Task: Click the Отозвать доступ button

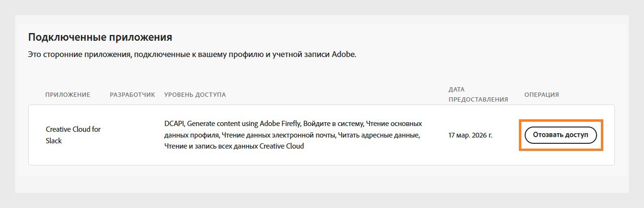Action: pyautogui.click(x=561, y=135)
